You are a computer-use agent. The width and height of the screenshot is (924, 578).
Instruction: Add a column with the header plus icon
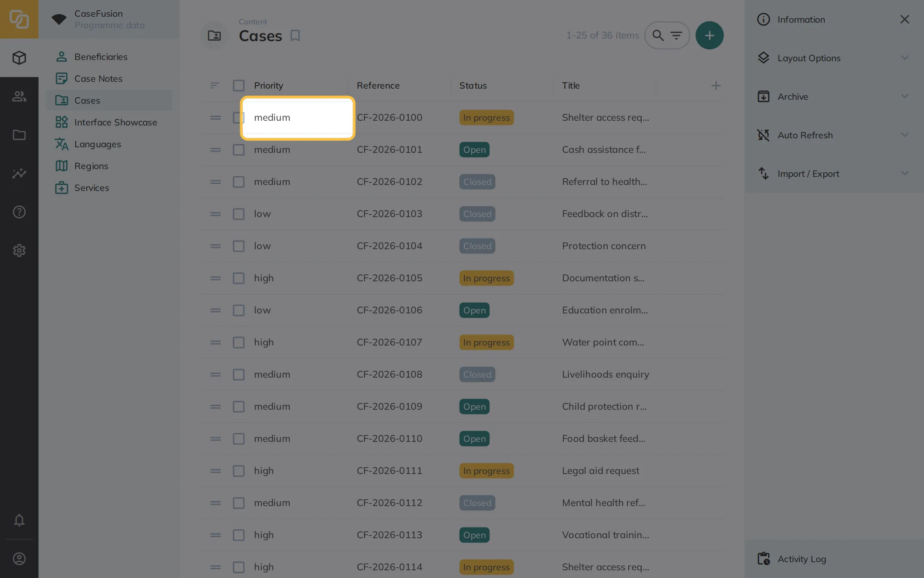point(716,86)
